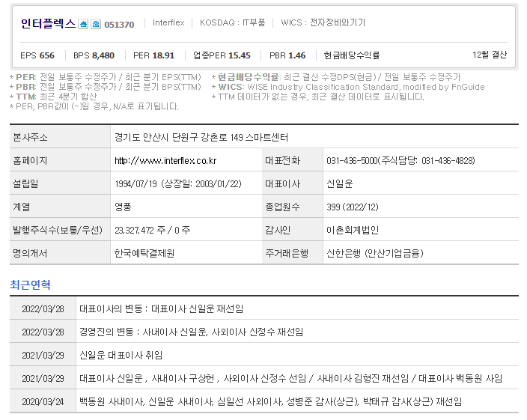The image size is (527, 420).
Task: Click the 홈페이지 row label
Action: (30, 161)
